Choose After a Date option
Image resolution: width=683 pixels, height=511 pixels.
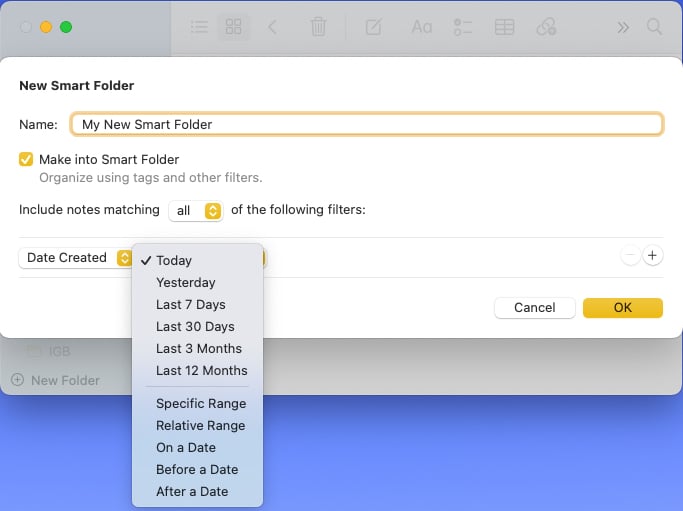197,492
